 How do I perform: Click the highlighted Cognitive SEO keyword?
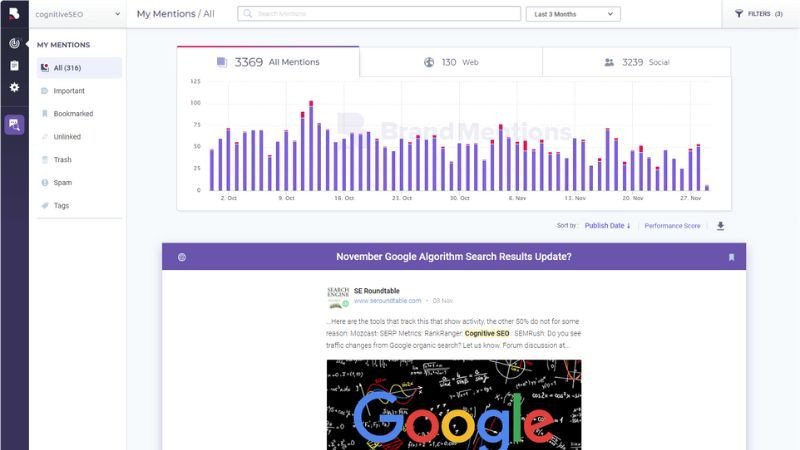click(x=487, y=333)
